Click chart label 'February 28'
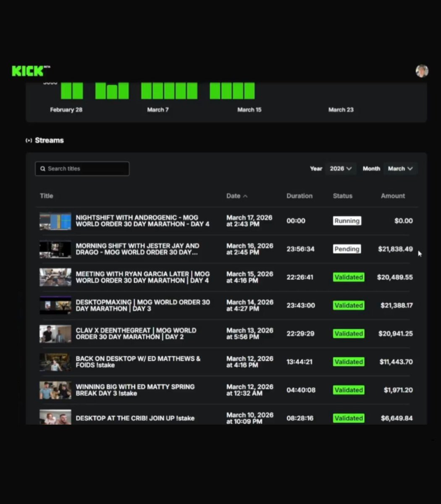The height and width of the screenshot is (504, 441). pos(66,110)
